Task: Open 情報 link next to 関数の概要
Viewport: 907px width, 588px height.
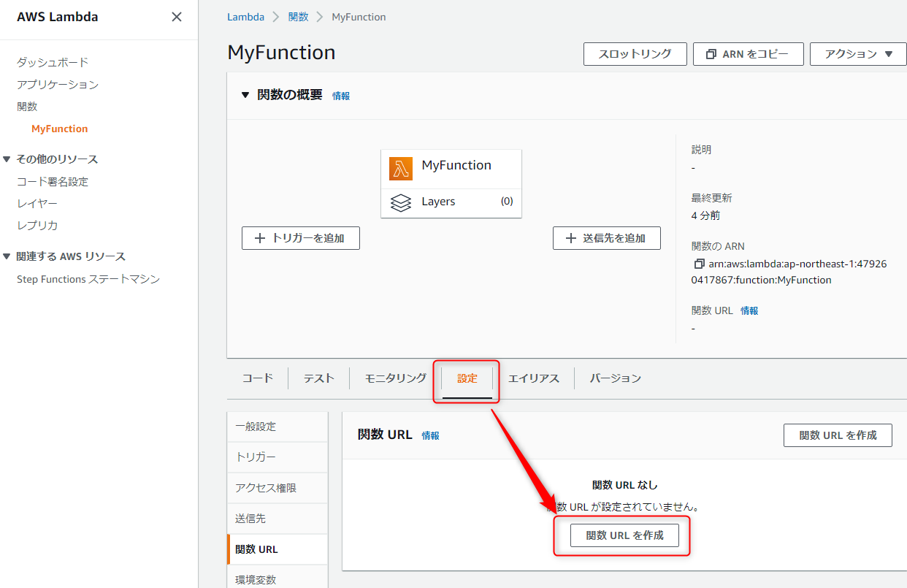Action: click(x=341, y=96)
